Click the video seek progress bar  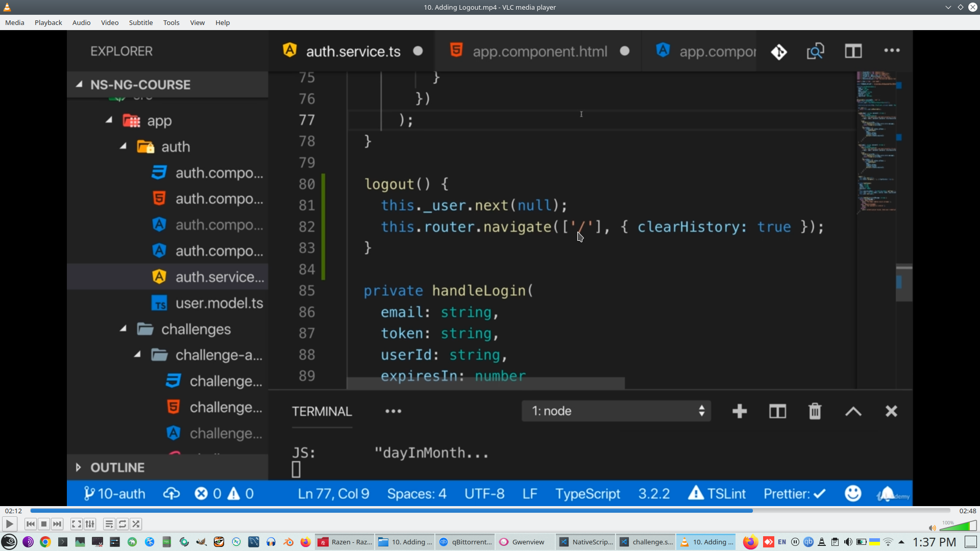(490, 511)
